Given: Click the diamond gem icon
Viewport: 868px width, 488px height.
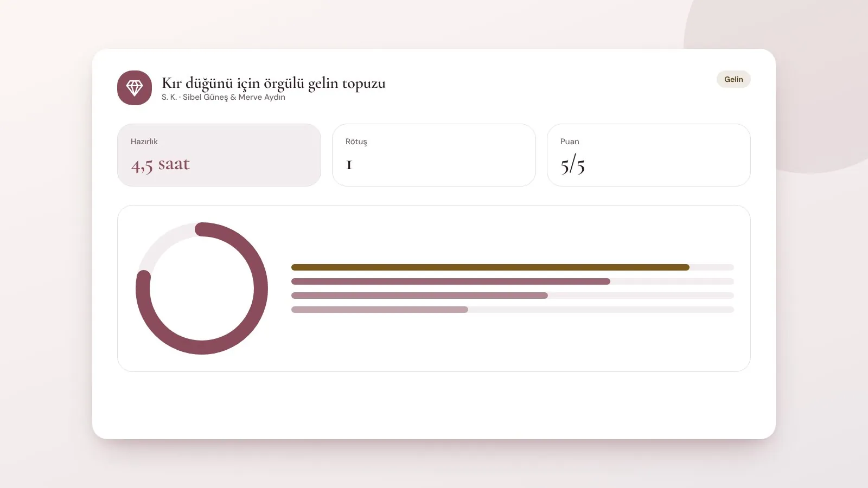Looking at the screenshot, I should (135, 87).
